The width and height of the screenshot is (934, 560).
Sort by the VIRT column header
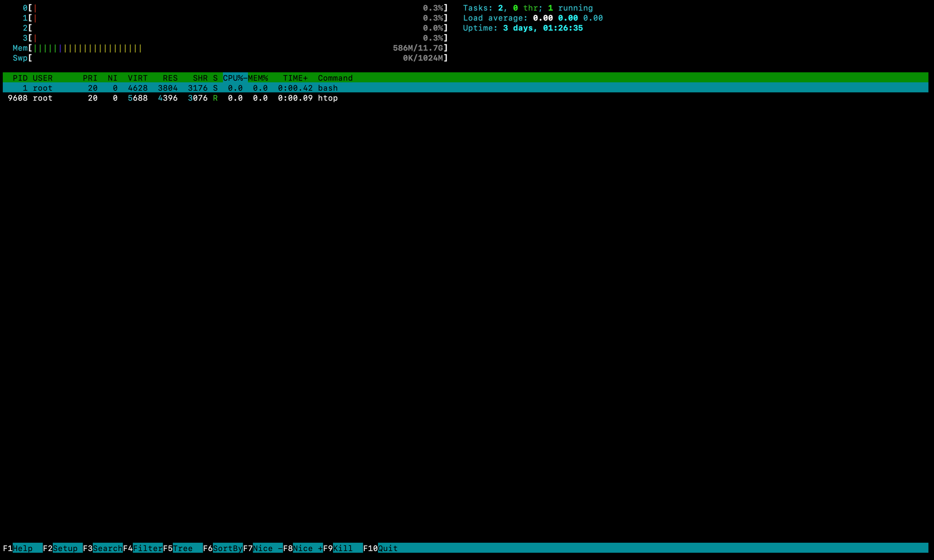pyautogui.click(x=138, y=78)
